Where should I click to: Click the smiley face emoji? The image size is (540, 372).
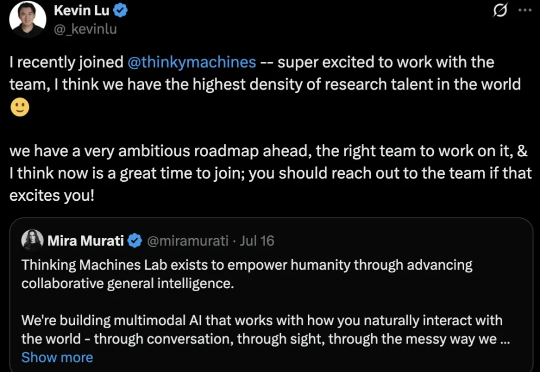point(20,107)
